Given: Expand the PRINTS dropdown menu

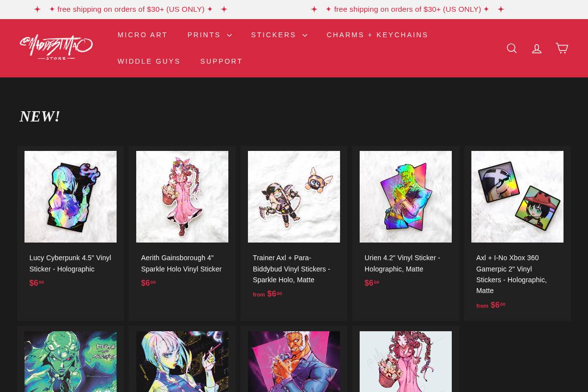Looking at the screenshot, I should pyautogui.click(x=210, y=35).
